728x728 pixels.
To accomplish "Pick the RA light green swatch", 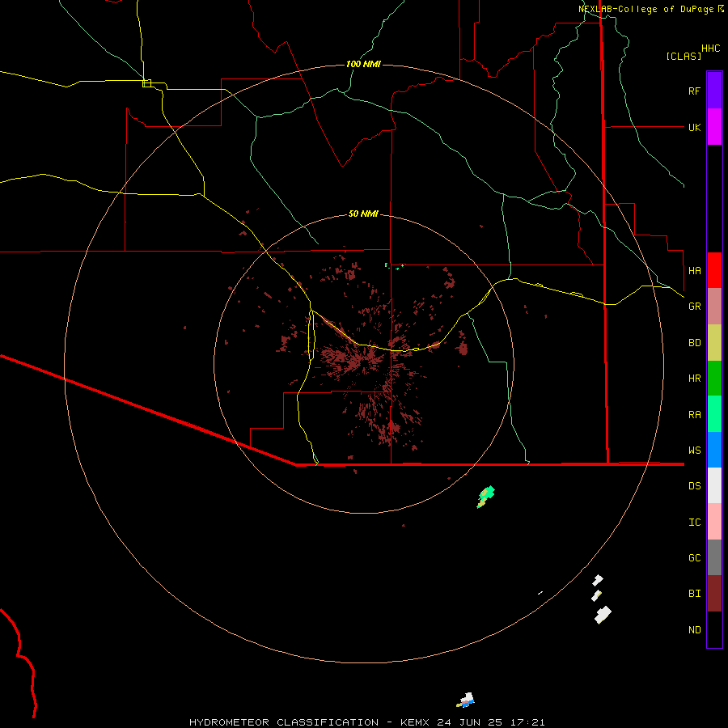I will tap(714, 414).
